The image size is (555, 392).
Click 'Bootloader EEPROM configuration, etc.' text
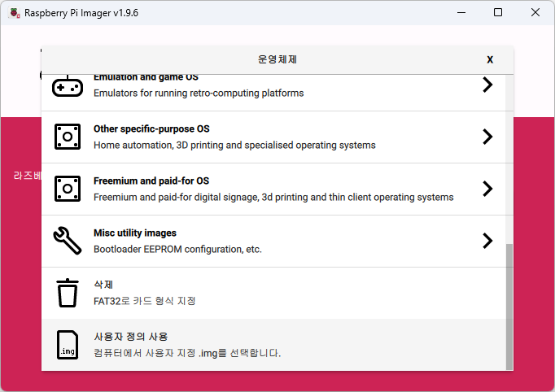pos(177,249)
